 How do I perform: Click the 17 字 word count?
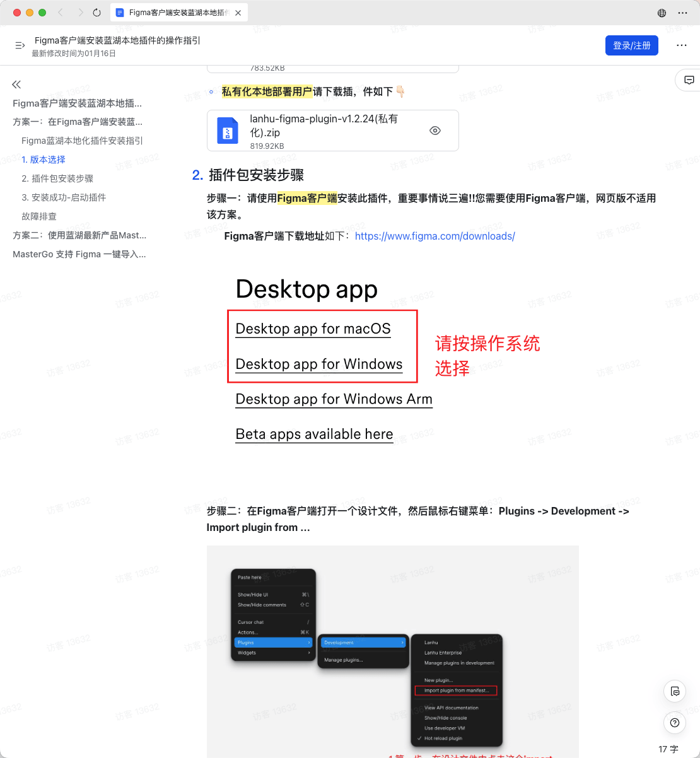tap(668, 749)
